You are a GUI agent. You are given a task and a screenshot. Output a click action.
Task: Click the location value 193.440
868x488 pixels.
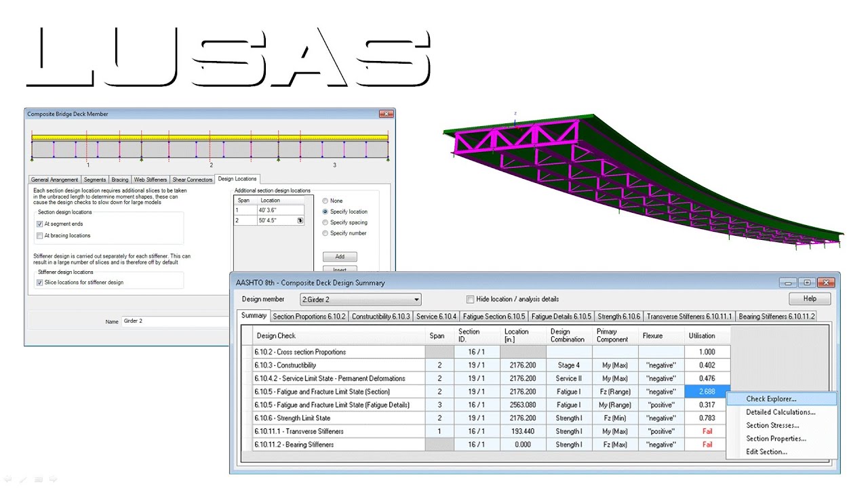pyautogui.click(x=523, y=431)
